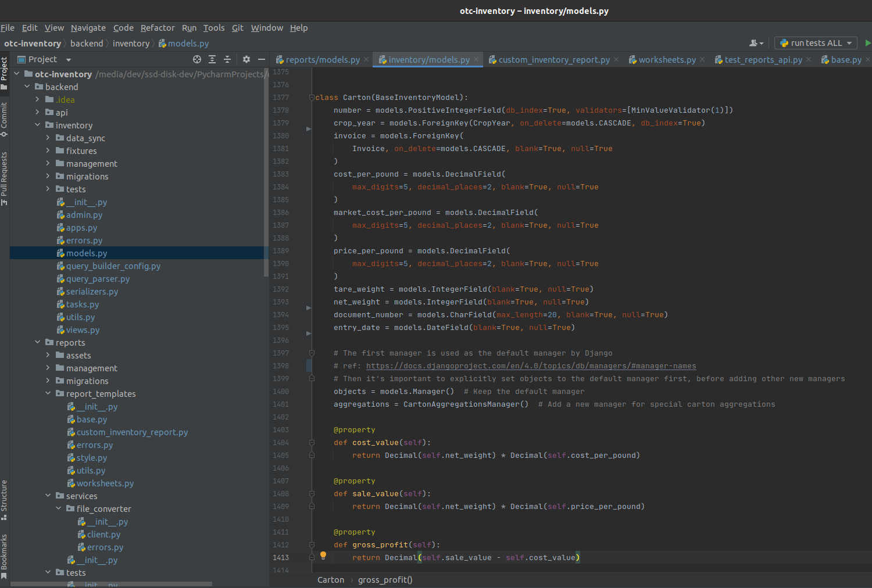Open the Refactor menu
Image resolution: width=872 pixels, height=588 pixels.
[157, 28]
